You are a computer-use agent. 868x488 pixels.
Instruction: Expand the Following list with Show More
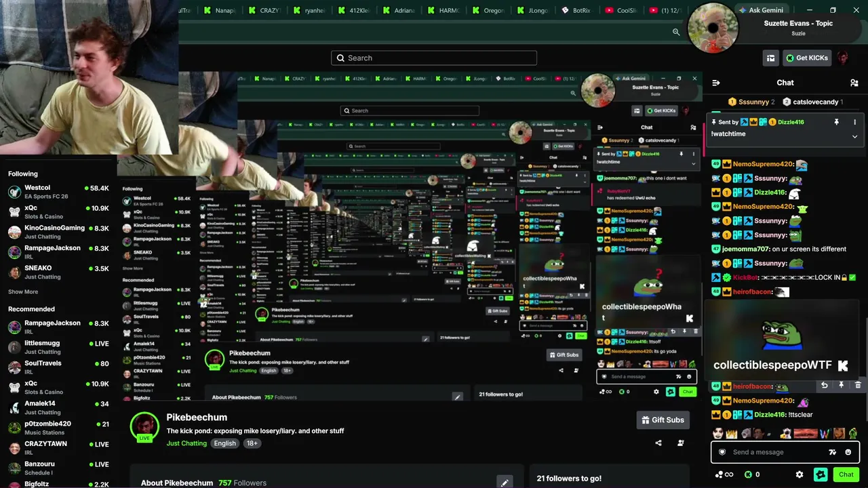click(x=23, y=292)
